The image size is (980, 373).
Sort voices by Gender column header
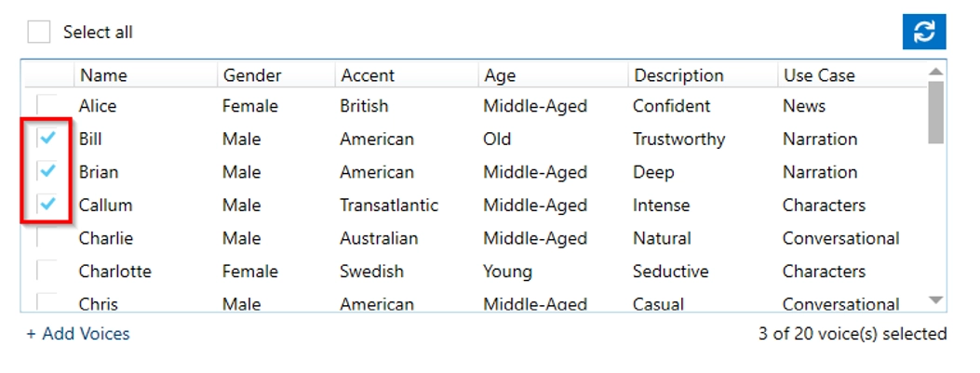click(x=276, y=75)
